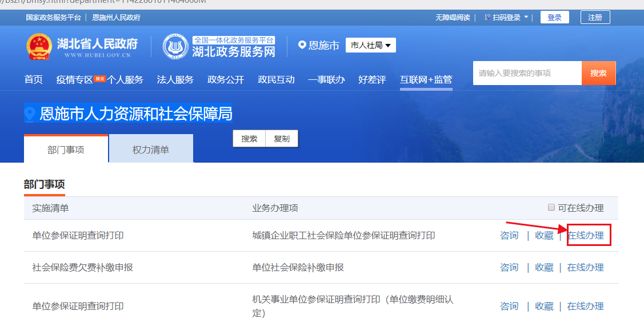The image size is (644, 327).
Task: Enable the 可在线办理 checkbox filter
Action: tap(551, 208)
